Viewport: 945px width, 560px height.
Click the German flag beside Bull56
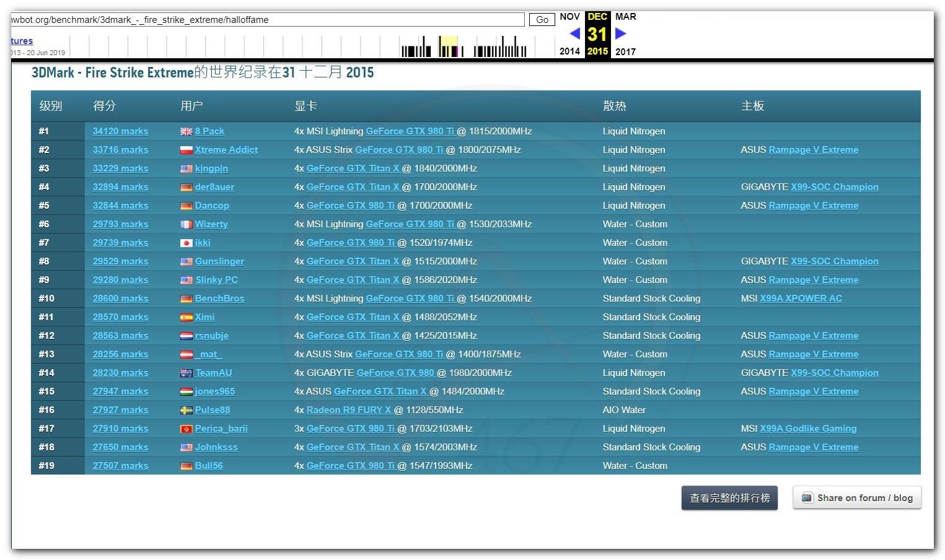pos(186,466)
